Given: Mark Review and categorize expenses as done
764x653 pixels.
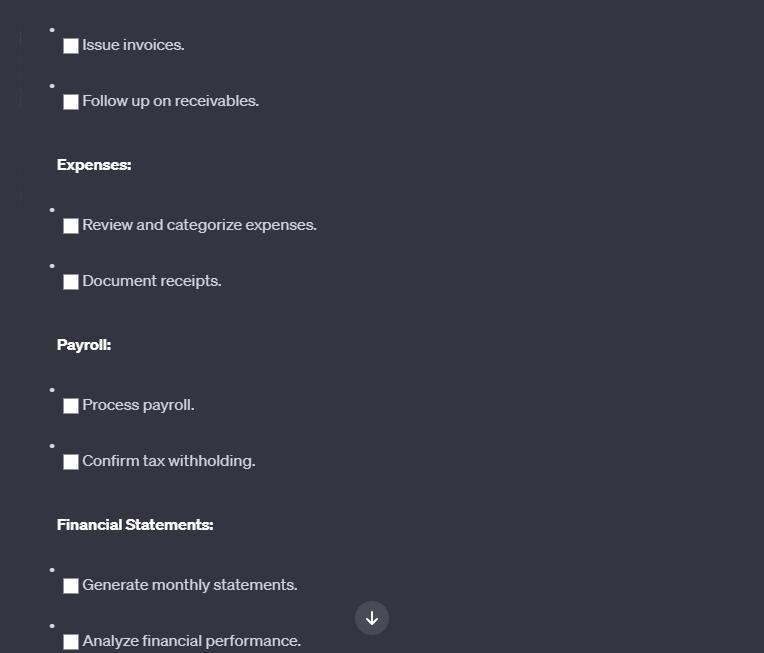Looking at the screenshot, I should click(71, 226).
